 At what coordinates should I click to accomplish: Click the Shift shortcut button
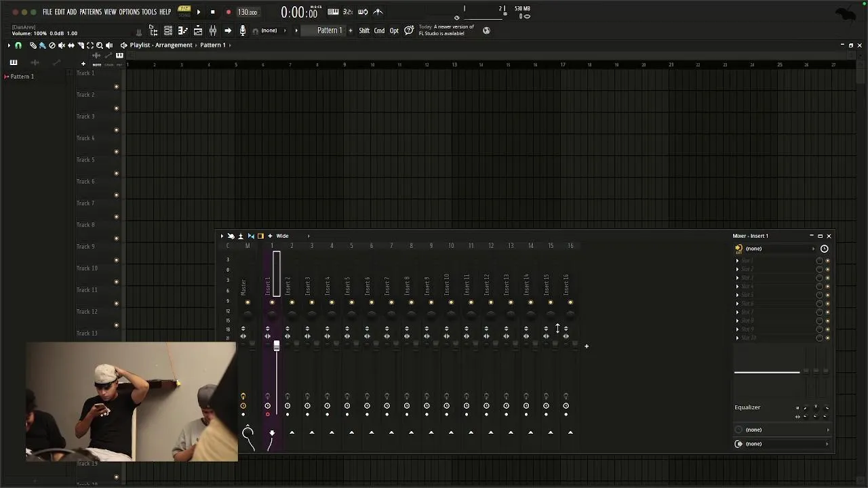pos(364,30)
